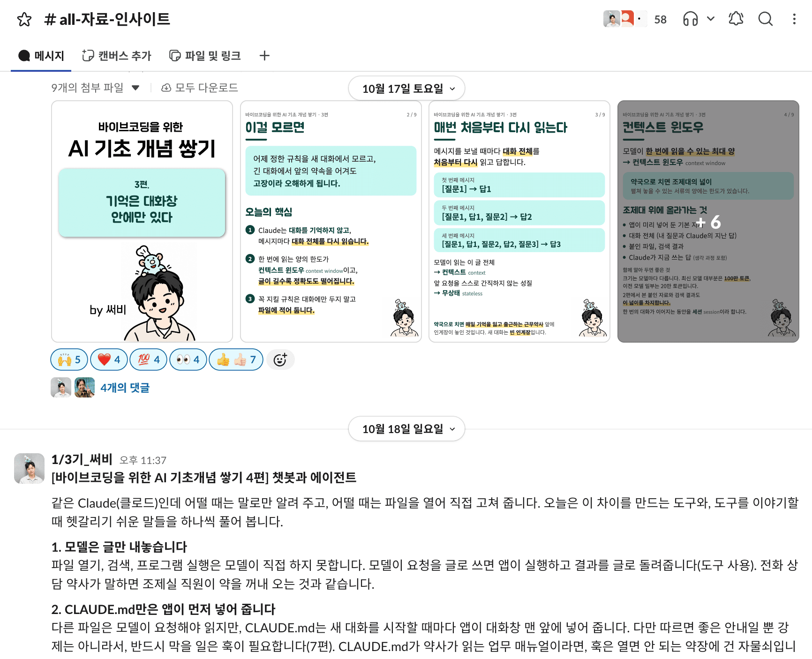Add a new tab with plus
The height and width of the screenshot is (659, 812).
click(x=264, y=56)
